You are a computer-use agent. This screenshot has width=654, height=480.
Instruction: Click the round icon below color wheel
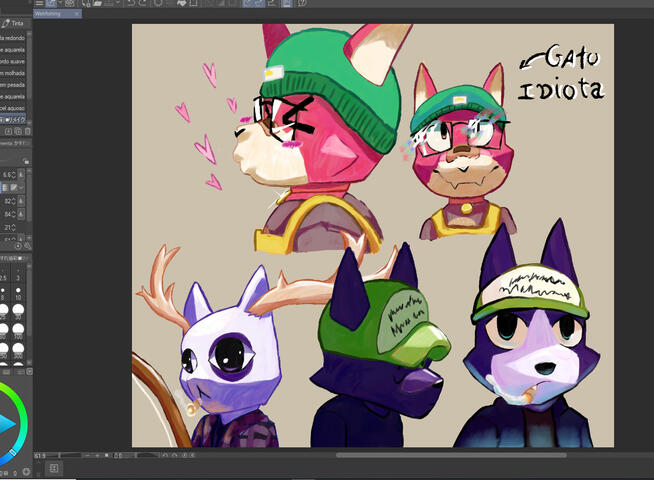26,472
